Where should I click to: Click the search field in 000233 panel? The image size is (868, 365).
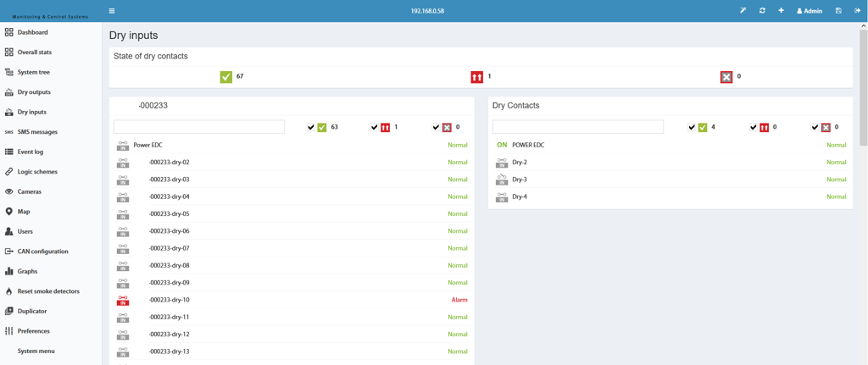(x=199, y=127)
